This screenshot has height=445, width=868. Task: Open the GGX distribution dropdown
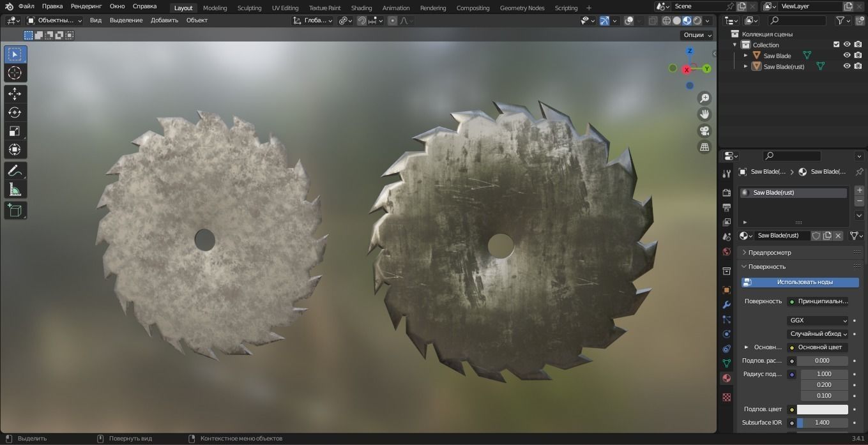pyautogui.click(x=818, y=321)
